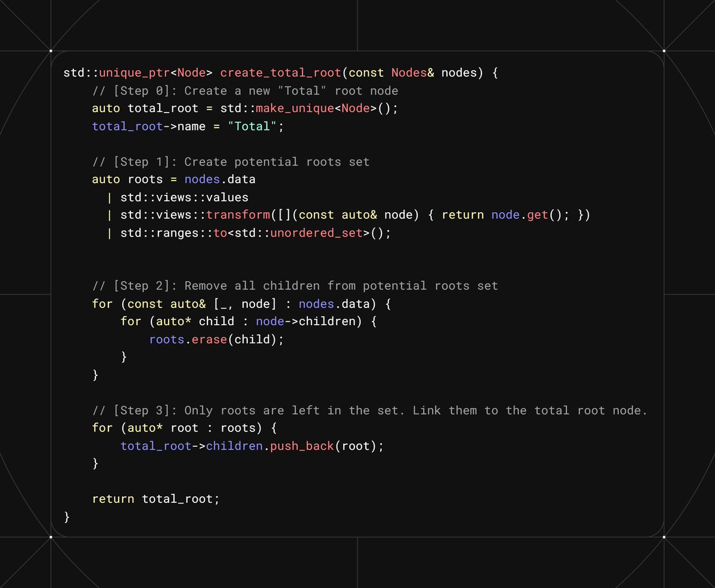Click the 'roots.erase(child);' statement
The height and width of the screenshot is (588, 715).
pyautogui.click(x=217, y=339)
